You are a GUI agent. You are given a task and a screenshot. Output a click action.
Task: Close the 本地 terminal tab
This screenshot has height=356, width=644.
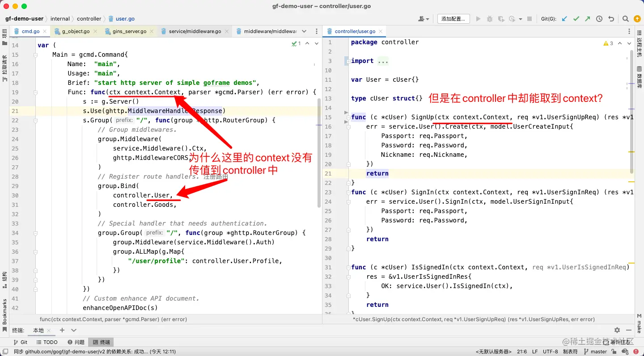pos(50,331)
